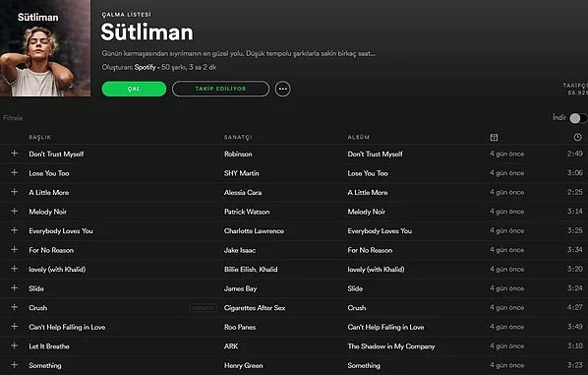The width and height of the screenshot is (588, 375).
Task: Click the duration 2:49 of 'Don't Trust Myself'
Action: point(575,154)
